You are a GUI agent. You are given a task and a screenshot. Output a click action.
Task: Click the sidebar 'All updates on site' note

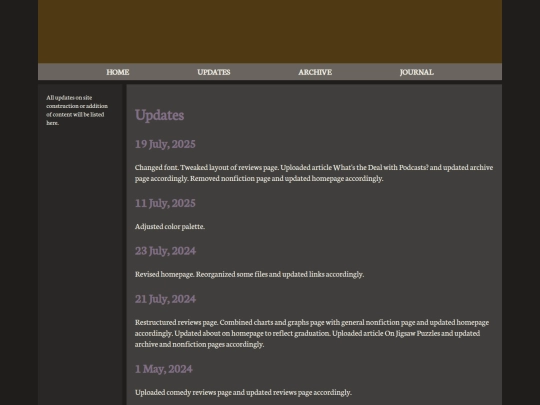[x=77, y=110]
